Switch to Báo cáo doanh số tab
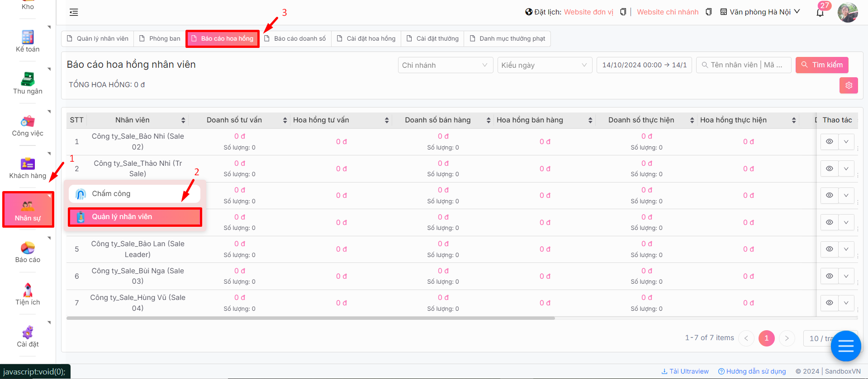 [x=295, y=39]
